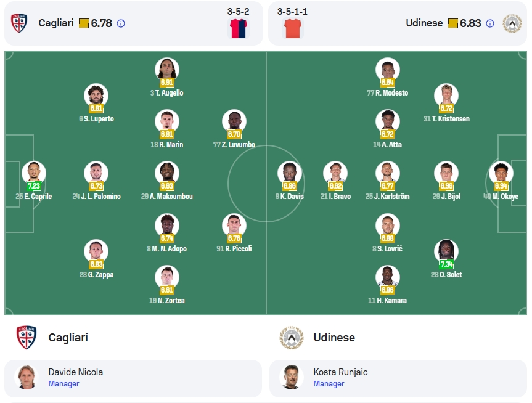Open O. Solet's player photo
The image size is (532, 403).
[x=446, y=251]
